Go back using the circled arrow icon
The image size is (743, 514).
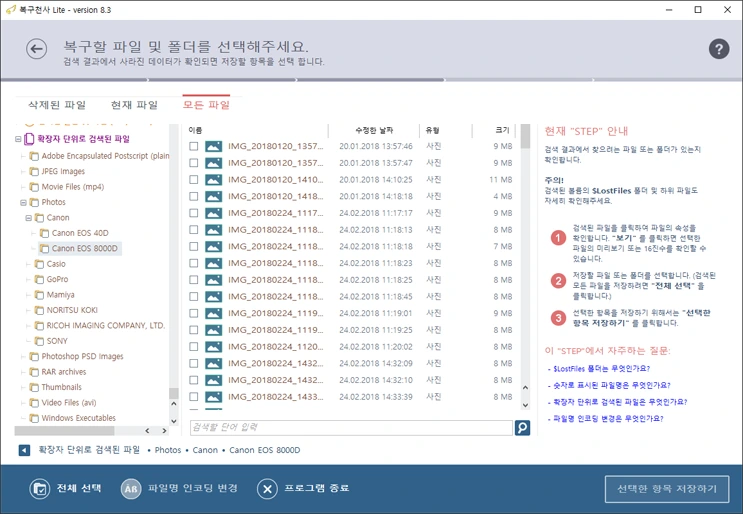click(x=36, y=49)
